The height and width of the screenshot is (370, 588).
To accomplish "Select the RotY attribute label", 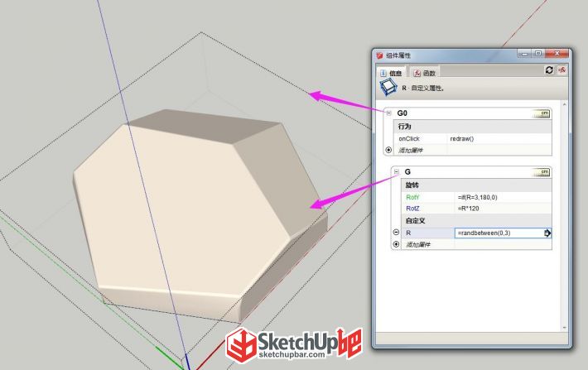I will coord(412,197).
